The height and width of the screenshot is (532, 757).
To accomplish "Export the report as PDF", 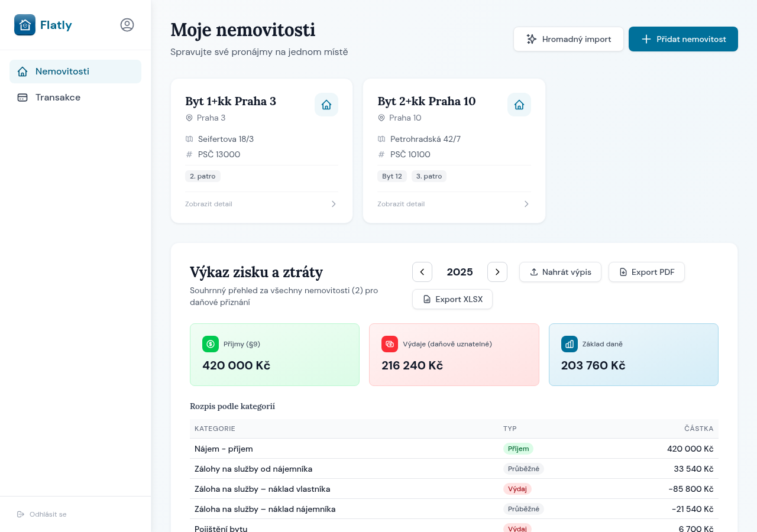I will (x=646, y=272).
